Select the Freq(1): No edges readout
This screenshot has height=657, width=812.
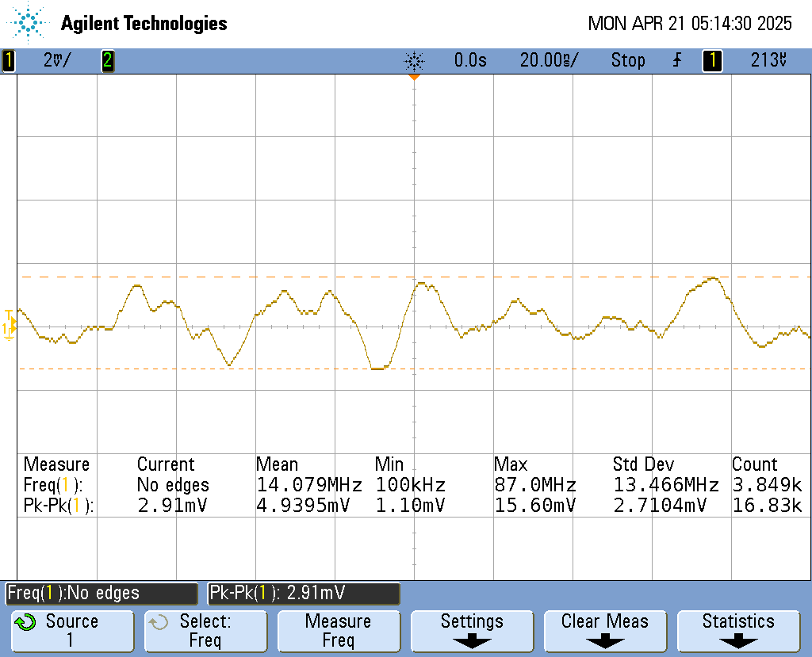(x=101, y=593)
